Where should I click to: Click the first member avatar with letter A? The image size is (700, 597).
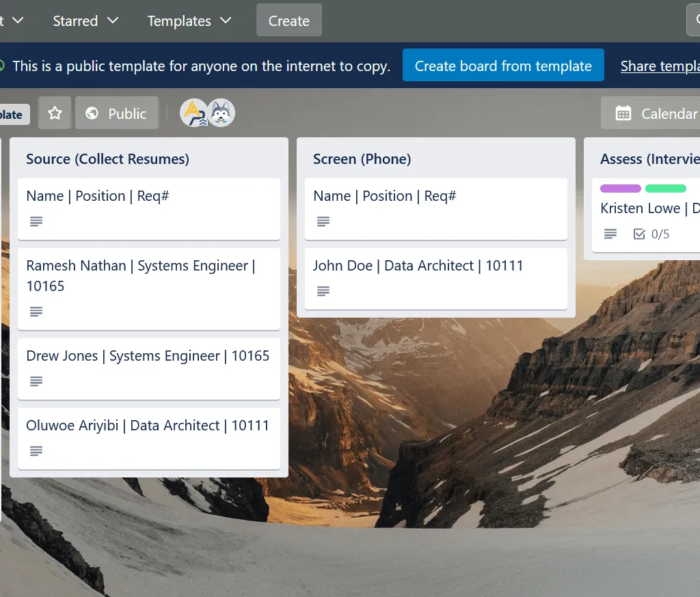tap(193, 113)
